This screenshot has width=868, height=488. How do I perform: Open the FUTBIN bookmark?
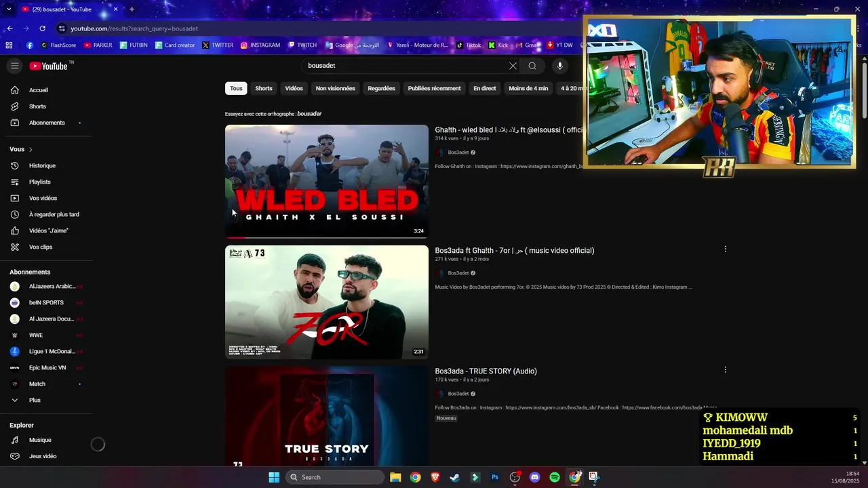(134, 45)
